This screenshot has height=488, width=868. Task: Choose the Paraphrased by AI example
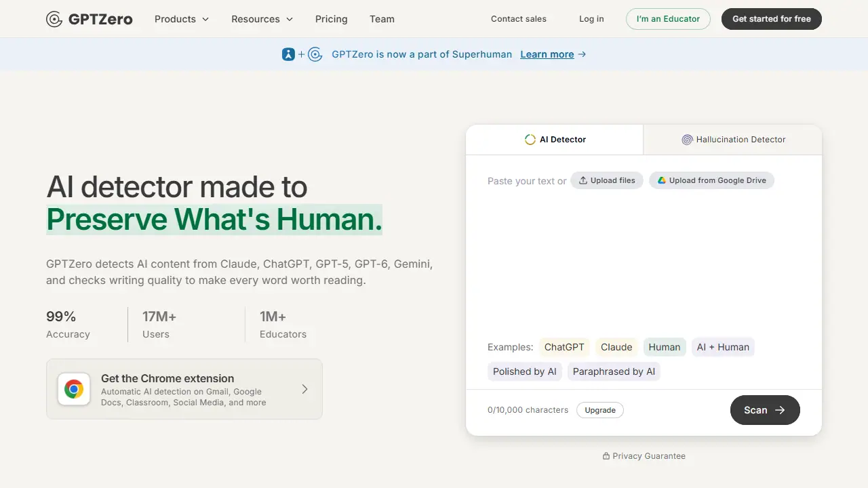pyautogui.click(x=614, y=371)
